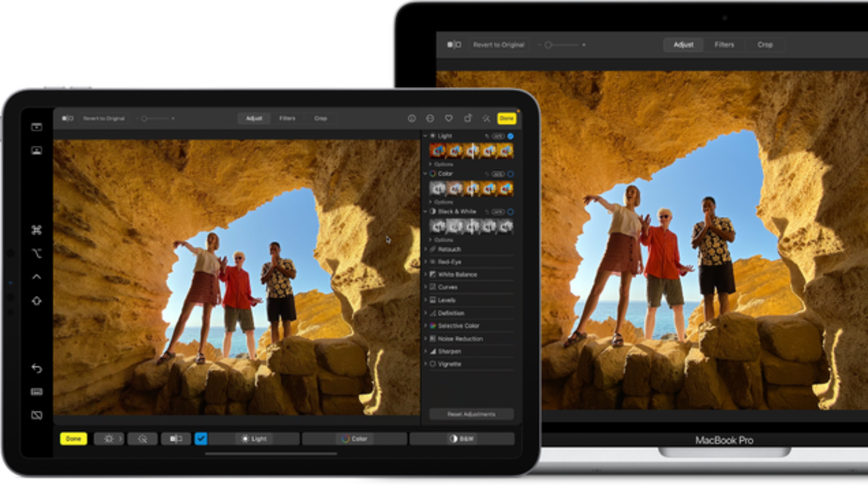Click Reset Adjustments button
Screen dimensions: 868x489
[x=471, y=414]
